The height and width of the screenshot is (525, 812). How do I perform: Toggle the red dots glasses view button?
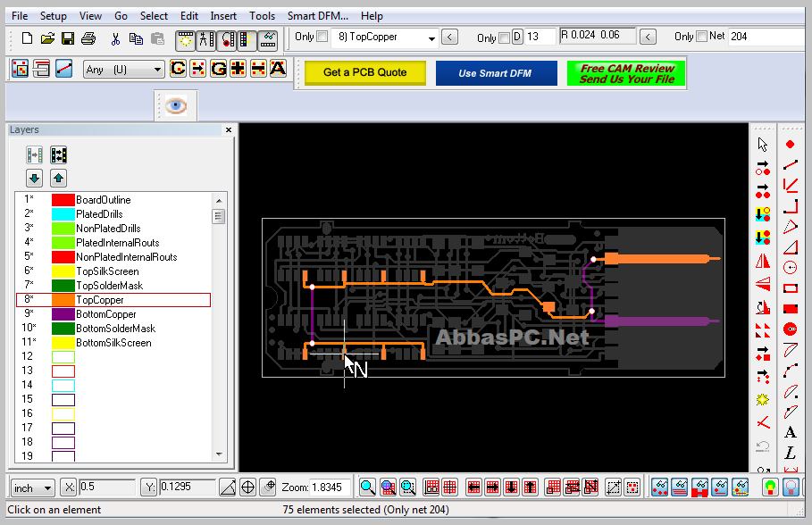pyautogui.click(x=659, y=487)
